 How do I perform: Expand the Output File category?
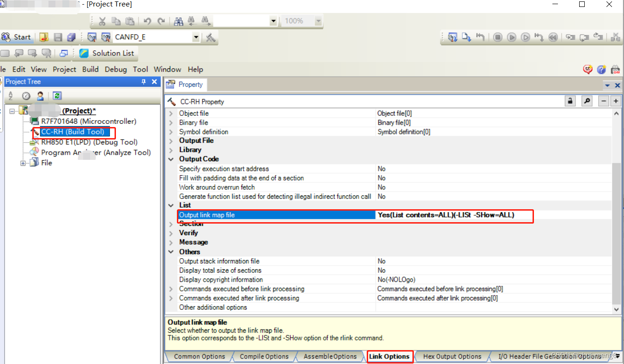(171, 140)
